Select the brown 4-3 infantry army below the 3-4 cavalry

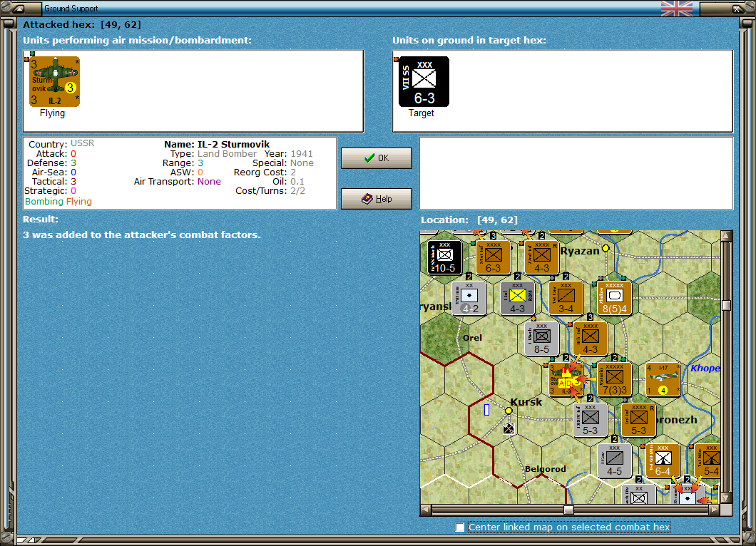[590, 339]
